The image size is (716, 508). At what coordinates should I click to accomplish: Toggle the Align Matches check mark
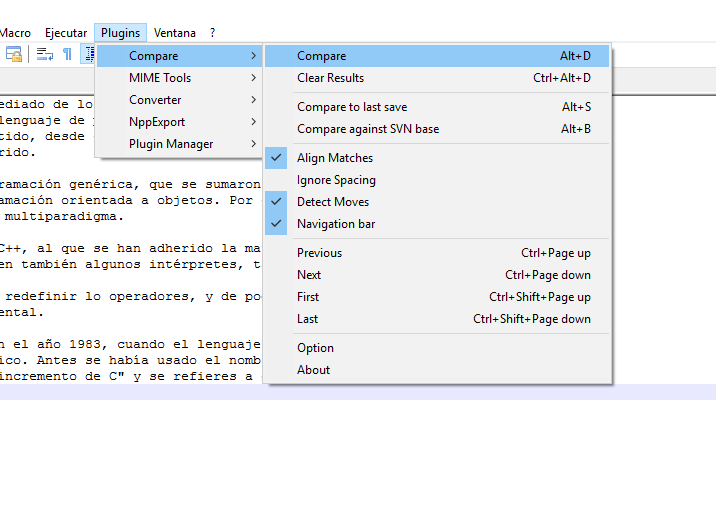pos(276,158)
